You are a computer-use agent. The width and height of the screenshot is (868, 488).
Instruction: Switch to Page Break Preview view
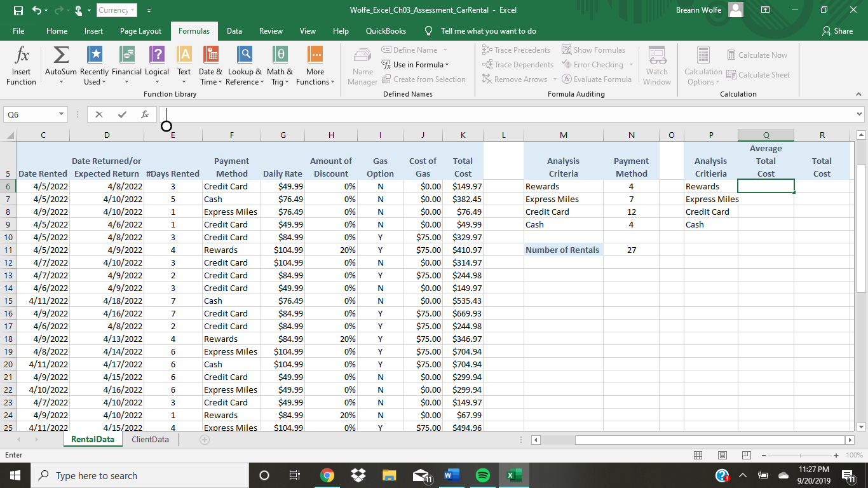tap(746, 455)
